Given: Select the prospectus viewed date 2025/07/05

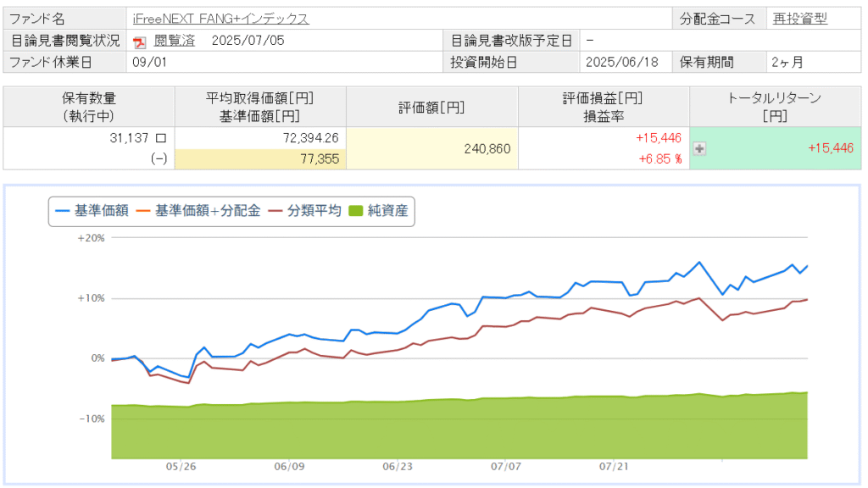Looking at the screenshot, I should click(x=248, y=41).
